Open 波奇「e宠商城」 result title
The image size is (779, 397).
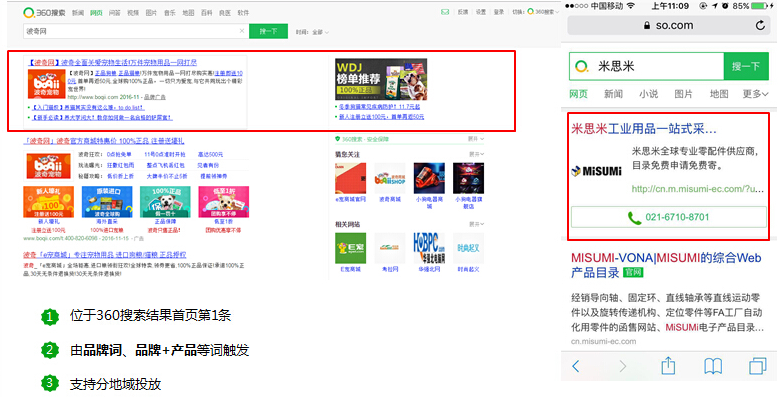tap(105, 255)
